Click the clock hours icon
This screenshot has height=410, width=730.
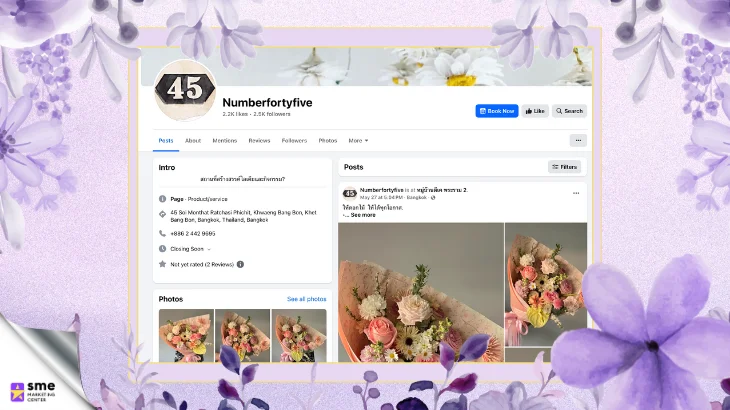click(x=162, y=249)
